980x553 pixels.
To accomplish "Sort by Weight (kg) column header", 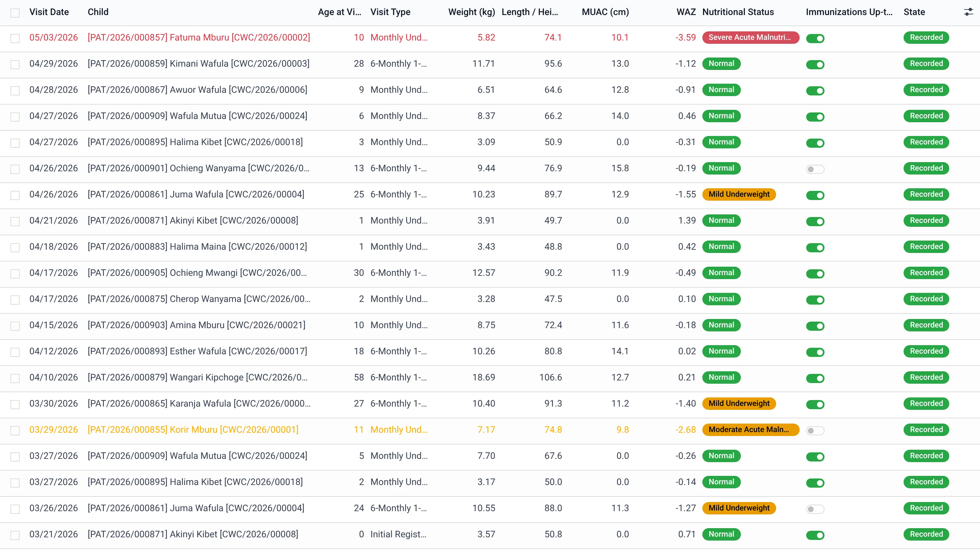I will (x=471, y=12).
